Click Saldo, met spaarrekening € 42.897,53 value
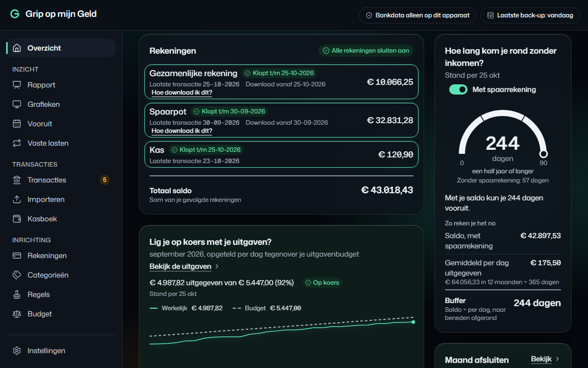Image resolution: width=588 pixels, height=368 pixels. 541,236
